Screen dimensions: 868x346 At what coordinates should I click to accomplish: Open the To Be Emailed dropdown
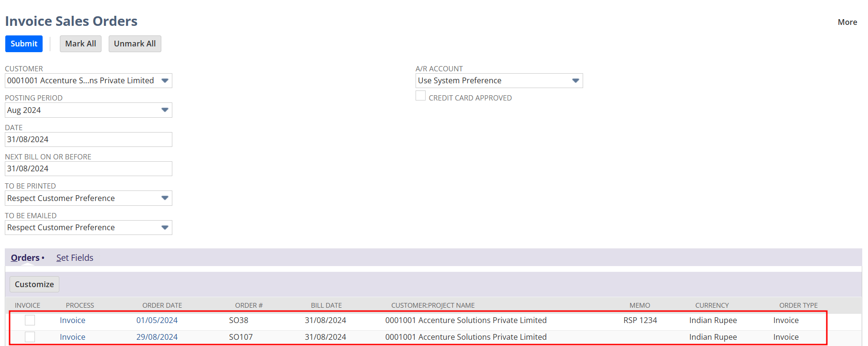tap(165, 227)
